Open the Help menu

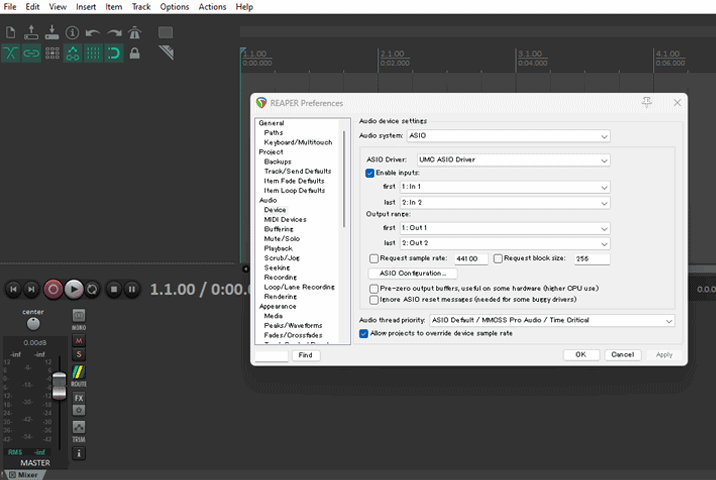point(244,7)
